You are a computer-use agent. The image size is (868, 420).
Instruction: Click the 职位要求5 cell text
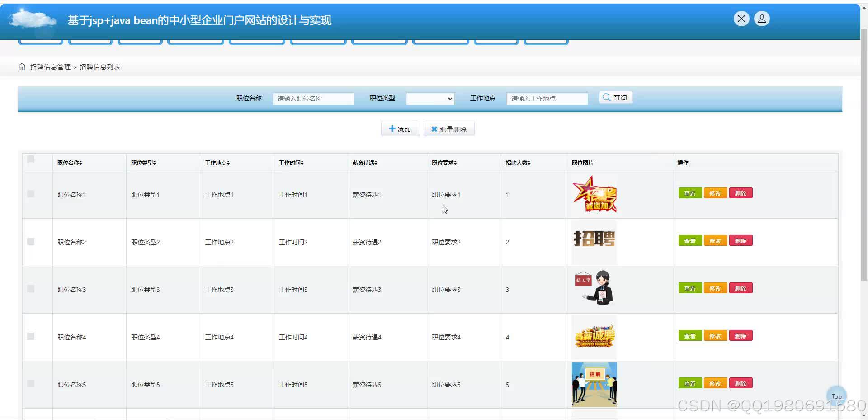tap(446, 385)
